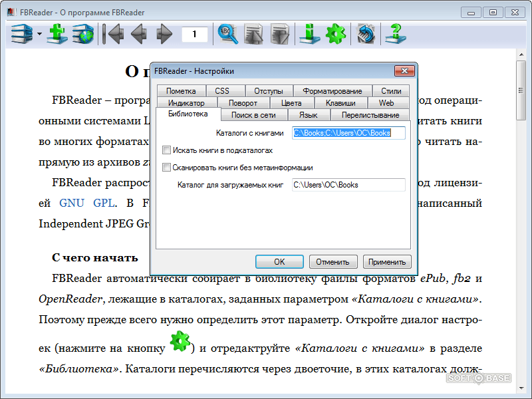The width and height of the screenshot is (532, 399).
Task: Confirm settings with OK button
Action: coord(279,262)
